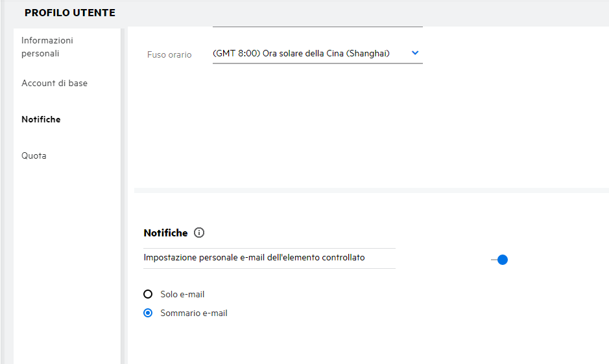The image size is (609, 364).
Task: Switch to the Notifiche sidebar item
Action: point(41,120)
